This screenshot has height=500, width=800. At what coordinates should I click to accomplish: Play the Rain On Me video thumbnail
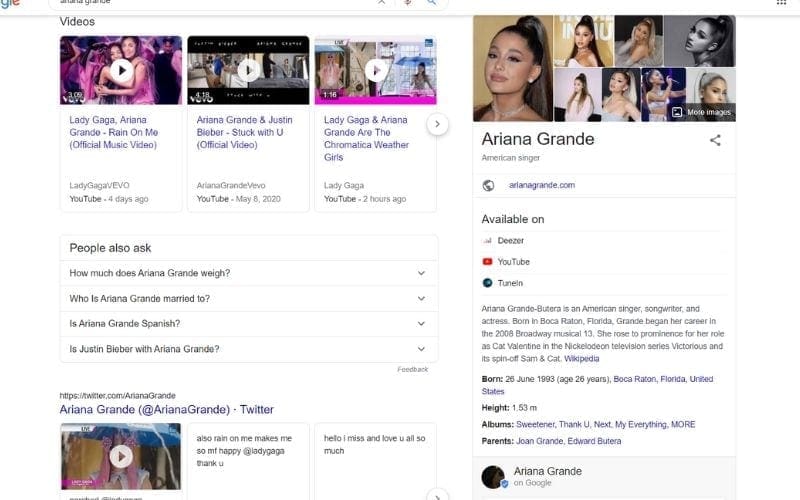click(121, 70)
